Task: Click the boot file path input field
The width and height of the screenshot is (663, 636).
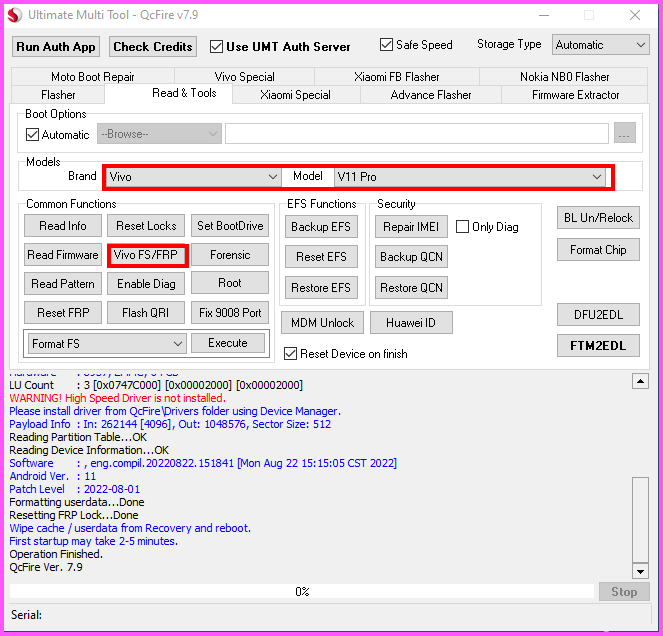Action: pyautogui.click(x=416, y=134)
